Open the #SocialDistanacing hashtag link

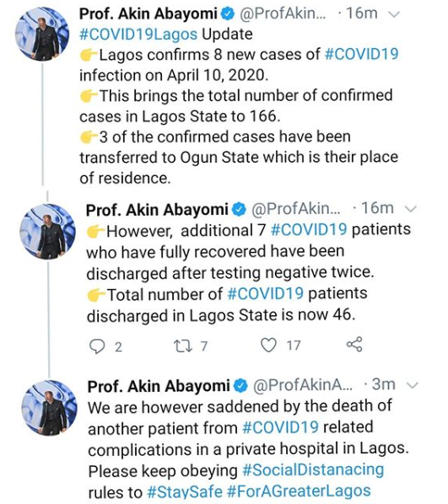coord(313,470)
